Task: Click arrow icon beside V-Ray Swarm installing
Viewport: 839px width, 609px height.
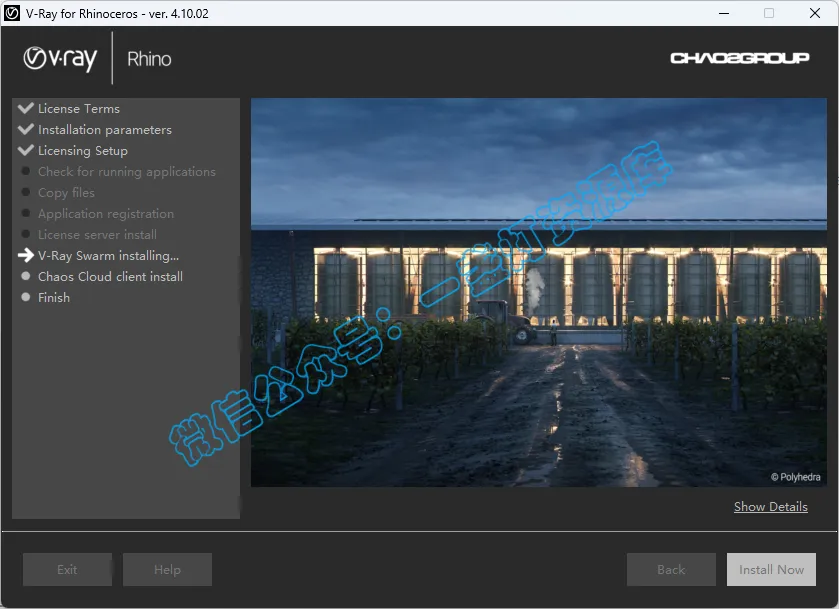Action: point(26,255)
